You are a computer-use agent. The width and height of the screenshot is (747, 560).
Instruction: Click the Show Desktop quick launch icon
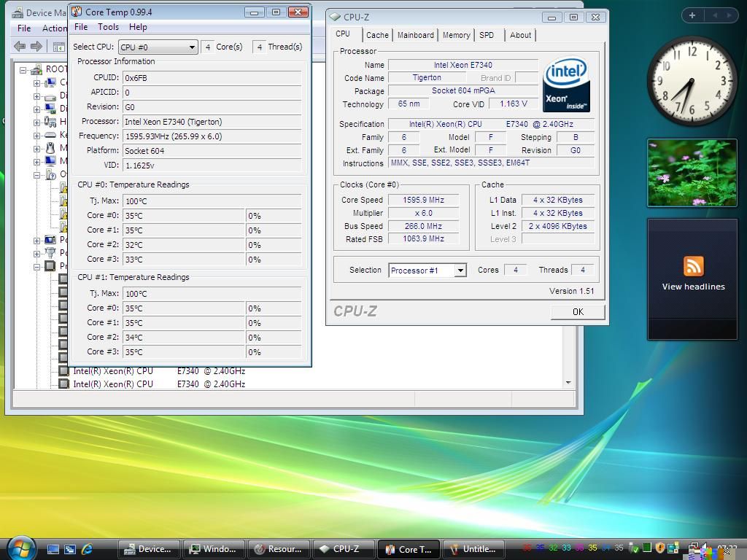tap(53, 549)
